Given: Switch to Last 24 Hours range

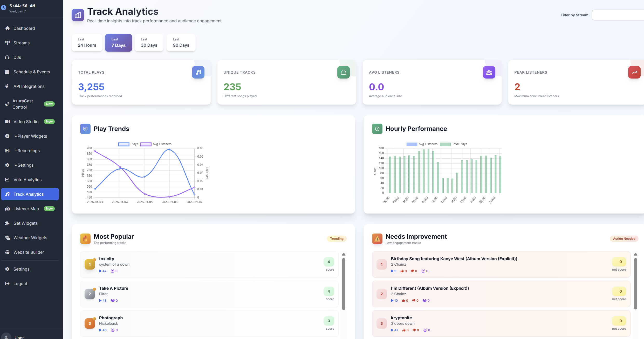Looking at the screenshot, I should point(87,43).
